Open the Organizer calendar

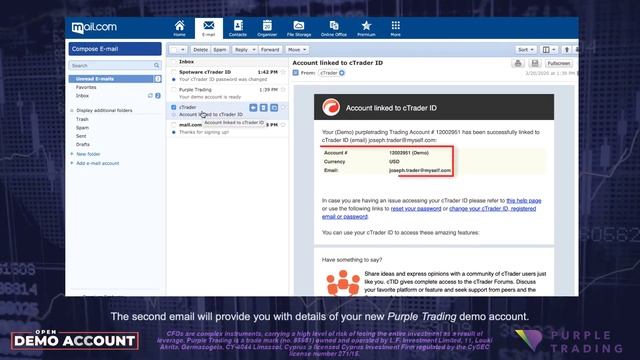[x=267, y=28]
